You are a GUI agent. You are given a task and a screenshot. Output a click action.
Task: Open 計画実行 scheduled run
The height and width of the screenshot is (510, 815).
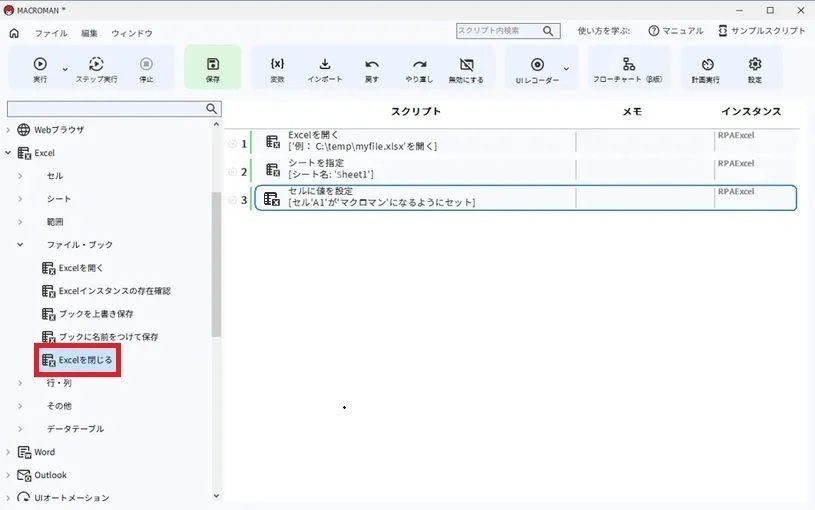point(706,69)
